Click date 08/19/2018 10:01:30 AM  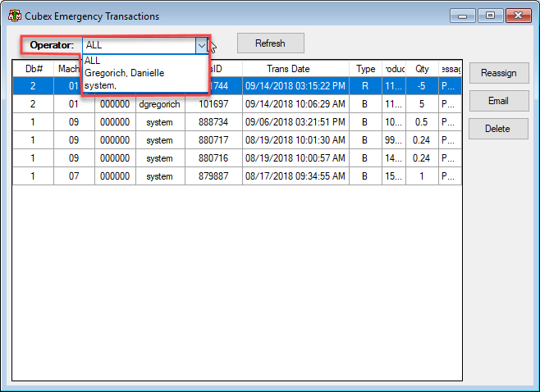coord(295,140)
